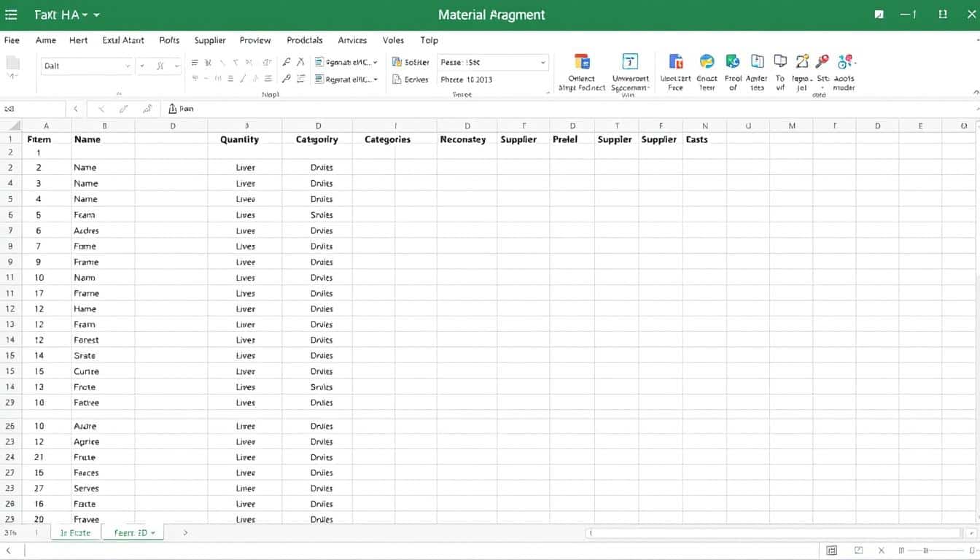Switch to the Voles tab

tap(393, 40)
